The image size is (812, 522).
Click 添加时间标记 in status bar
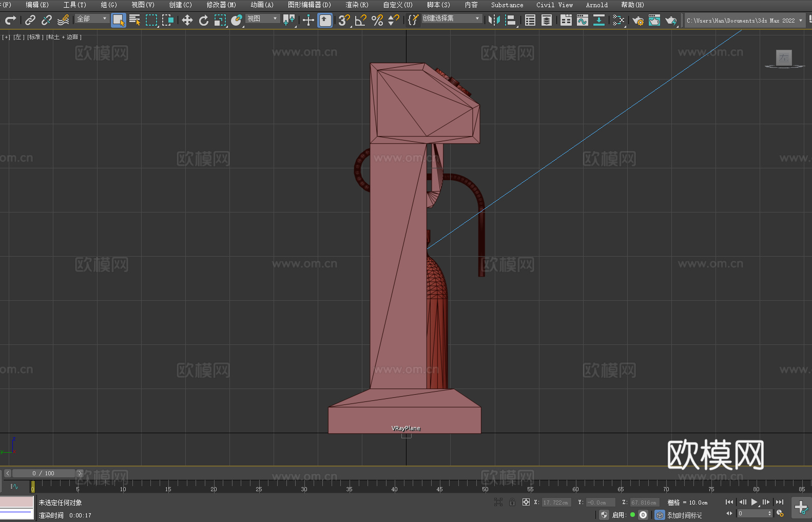[x=684, y=515]
